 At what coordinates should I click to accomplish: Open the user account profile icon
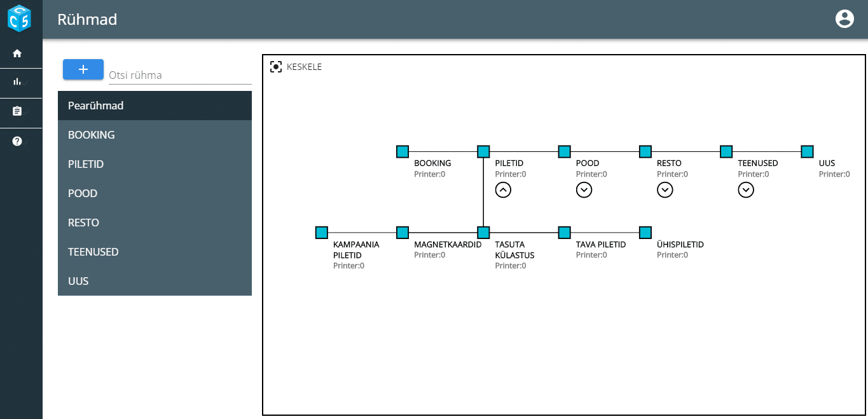844,19
